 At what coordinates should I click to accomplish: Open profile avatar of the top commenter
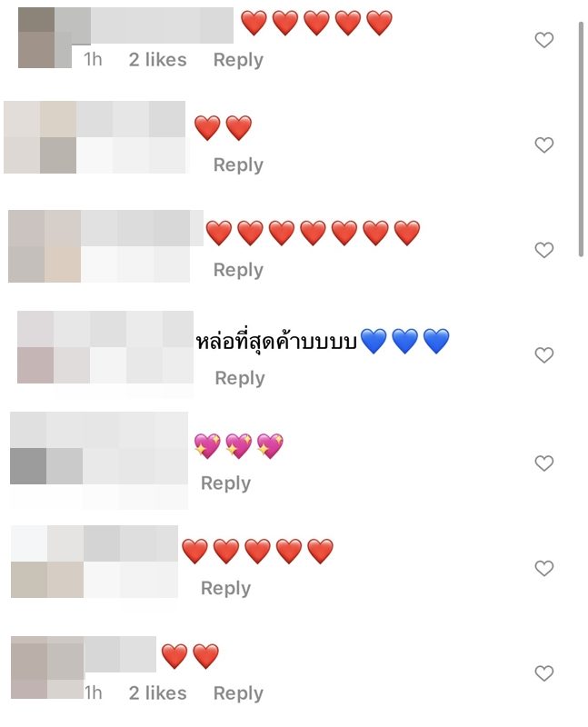point(45,37)
